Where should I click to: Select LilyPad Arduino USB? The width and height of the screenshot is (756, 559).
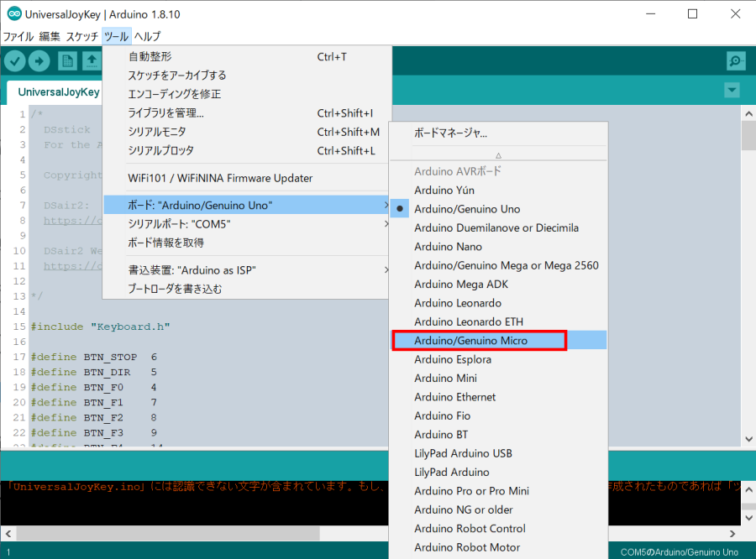(498, 453)
